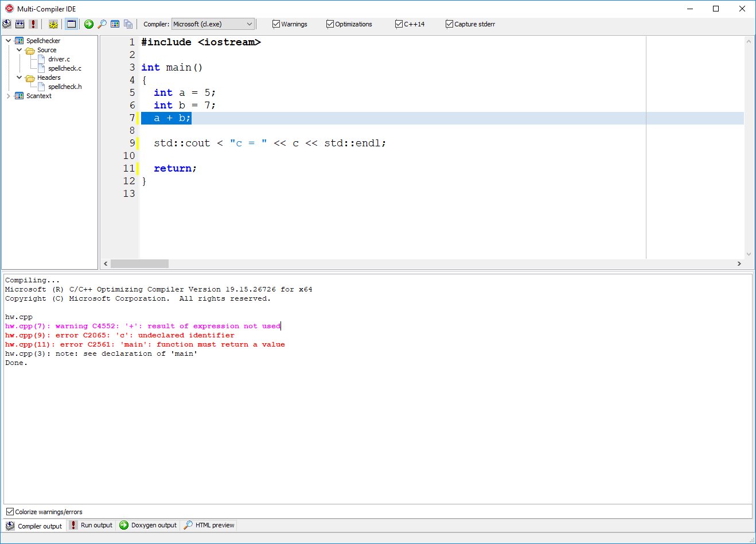The height and width of the screenshot is (544, 756).
Task: Click the red exclamation run icon in the top toolbar
Action: [x=33, y=24]
